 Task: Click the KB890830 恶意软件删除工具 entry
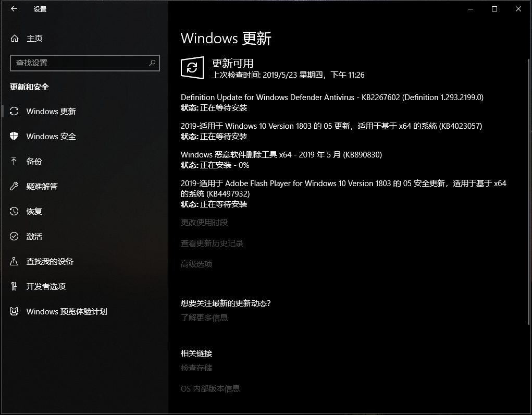(x=281, y=160)
